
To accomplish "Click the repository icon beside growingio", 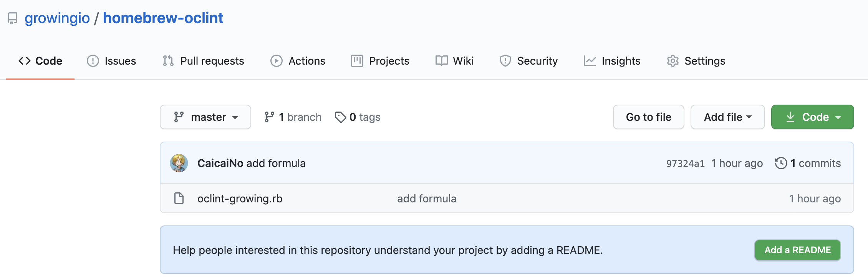I will click(x=12, y=18).
